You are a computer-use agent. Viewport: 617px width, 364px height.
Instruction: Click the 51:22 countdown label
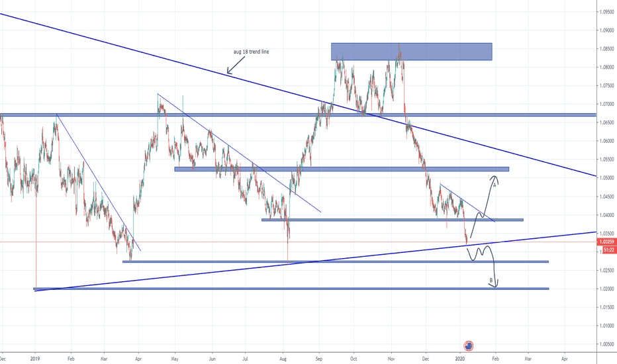[x=609, y=250]
